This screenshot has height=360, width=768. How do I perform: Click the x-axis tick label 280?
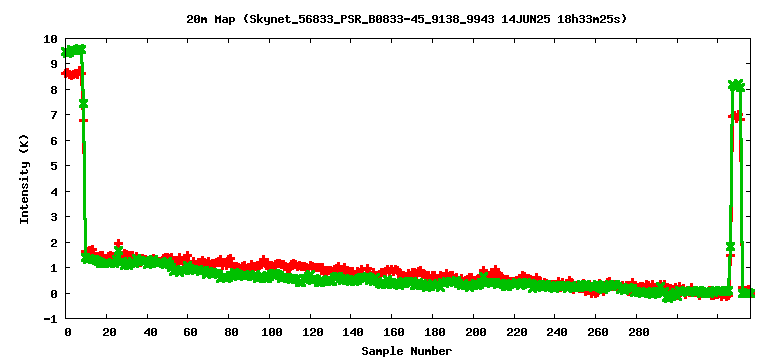pos(638,332)
